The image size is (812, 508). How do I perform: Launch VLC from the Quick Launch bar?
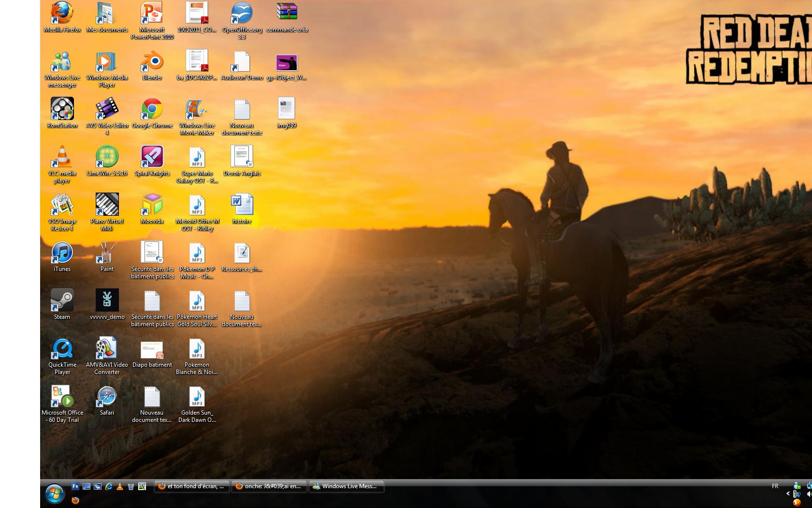pyautogui.click(x=120, y=486)
